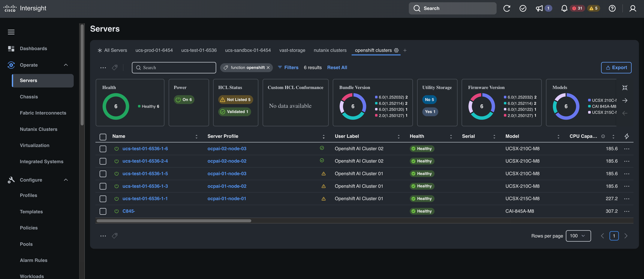Image resolution: width=644 pixels, height=279 pixels.
Task: Check the ucs-test-01-6536-1-6 row checkbox
Action: tap(103, 149)
